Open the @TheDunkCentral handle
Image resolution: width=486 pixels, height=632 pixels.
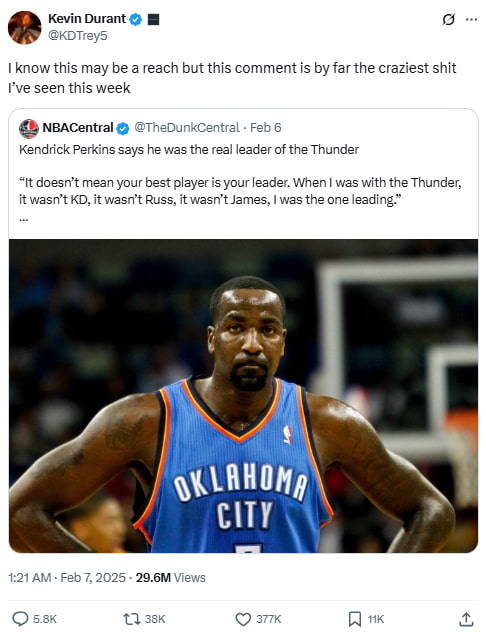coord(187,128)
